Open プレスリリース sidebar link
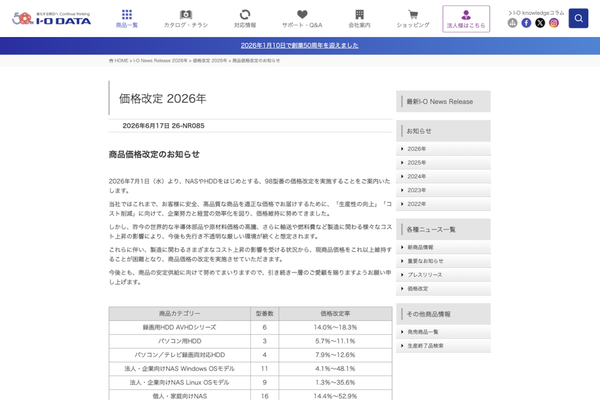This screenshot has width=600, height=400. pos(443,275)
